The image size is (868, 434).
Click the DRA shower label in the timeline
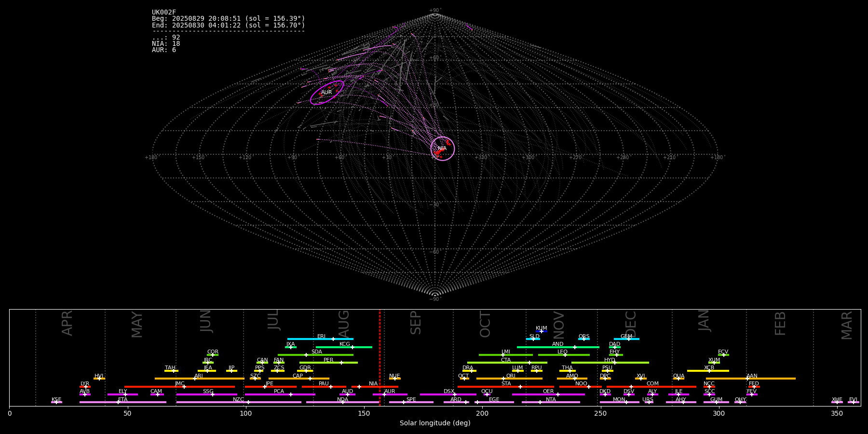coord(468,368)
